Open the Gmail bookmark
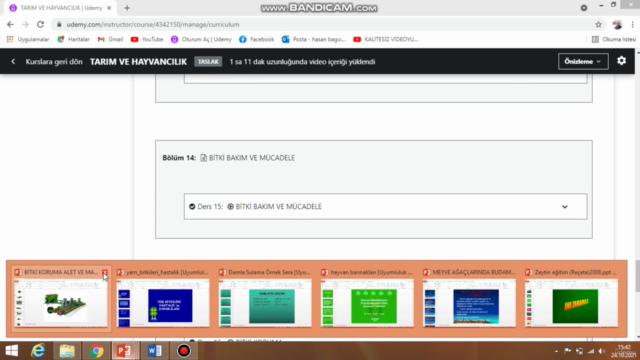 110,39
